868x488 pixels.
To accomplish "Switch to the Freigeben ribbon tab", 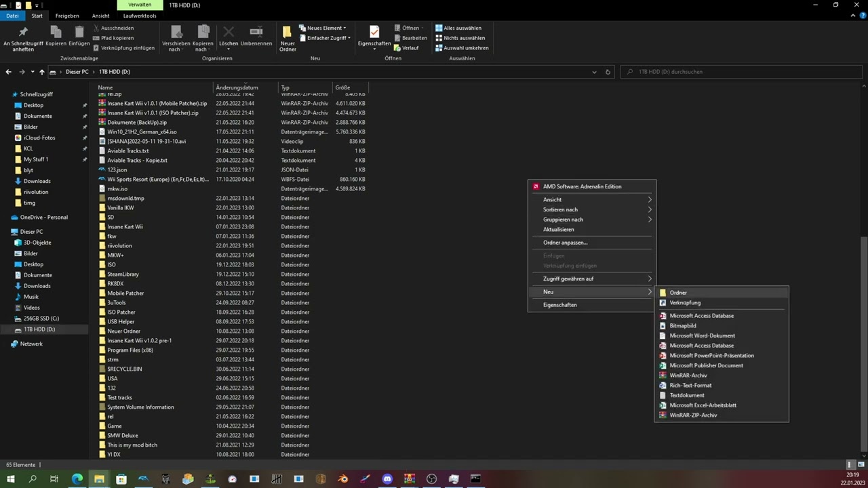I will (67, 16).
